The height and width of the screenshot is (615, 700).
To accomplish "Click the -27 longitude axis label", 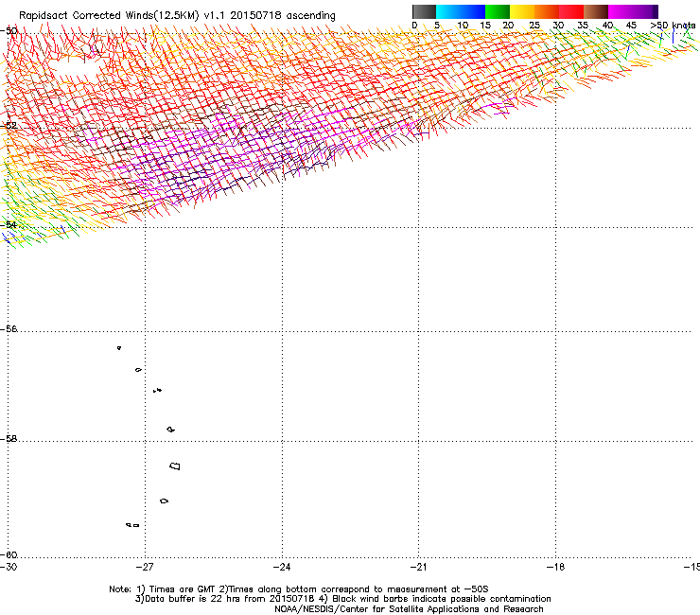I will 145,567.
